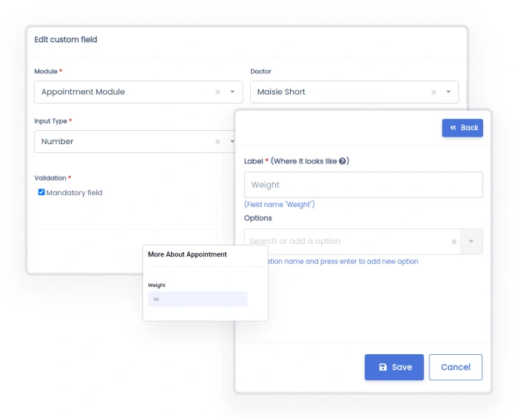Clear the Options search field
The image size is (518, 420).
(454, 242)
